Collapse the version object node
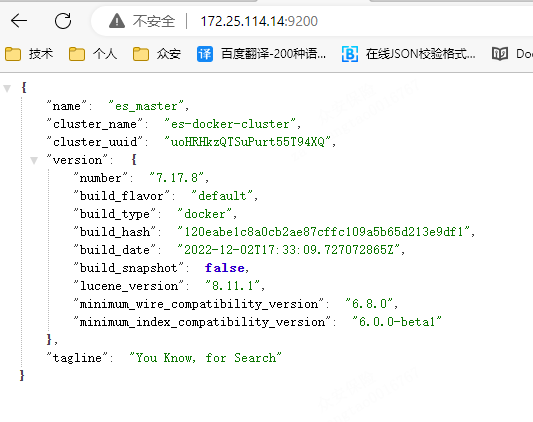Screen dimensions: 533x422 click(34, 160)
